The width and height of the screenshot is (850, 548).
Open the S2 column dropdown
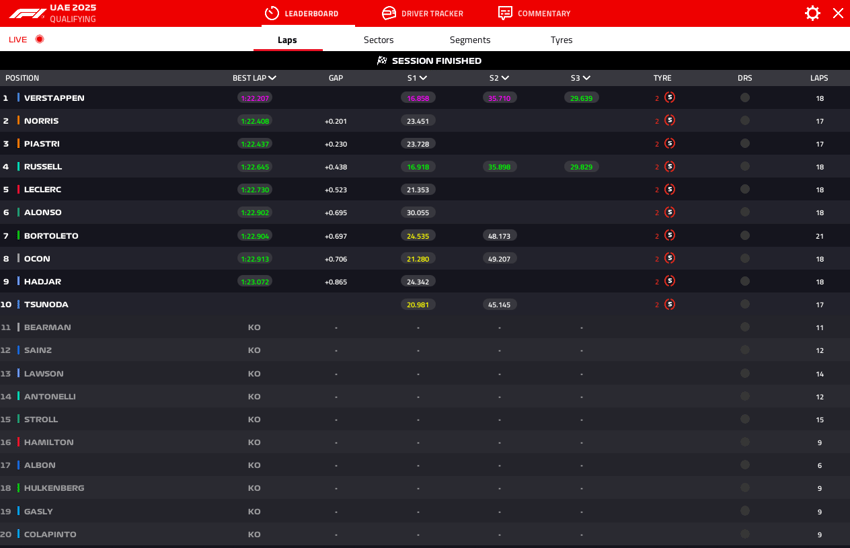505,78
